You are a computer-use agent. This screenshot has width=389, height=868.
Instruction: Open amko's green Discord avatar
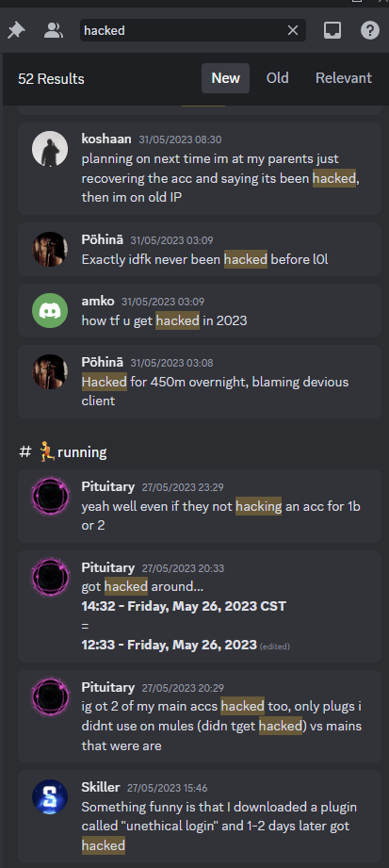pyautogui.click(x=50, y=311)
